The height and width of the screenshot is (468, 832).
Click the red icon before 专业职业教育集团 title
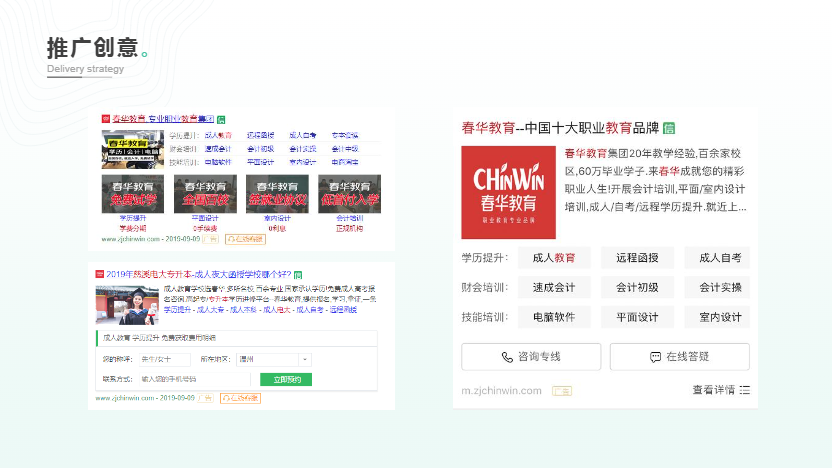(106, 119)
